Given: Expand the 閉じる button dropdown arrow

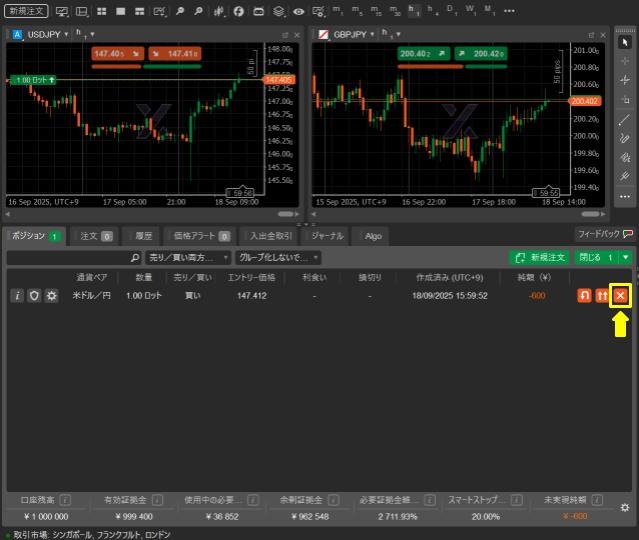Looking at the screenshot, I should [626, 258].
